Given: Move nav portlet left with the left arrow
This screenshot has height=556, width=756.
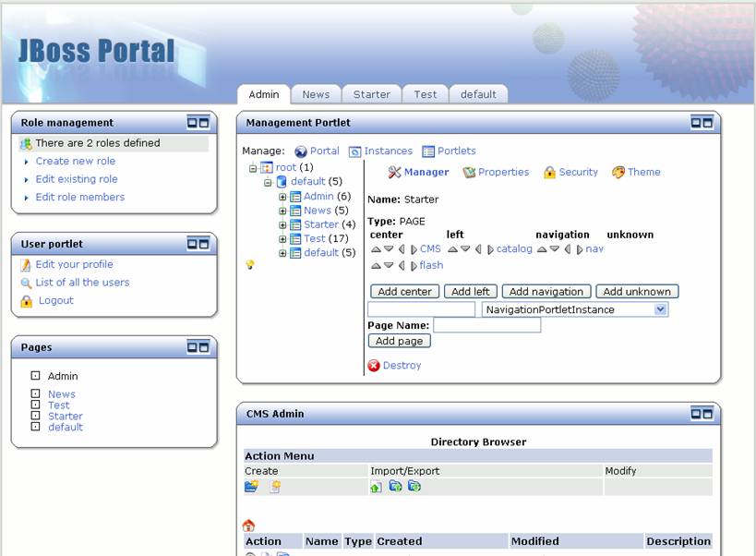Looking at the screenshot, I should point(568,249).
